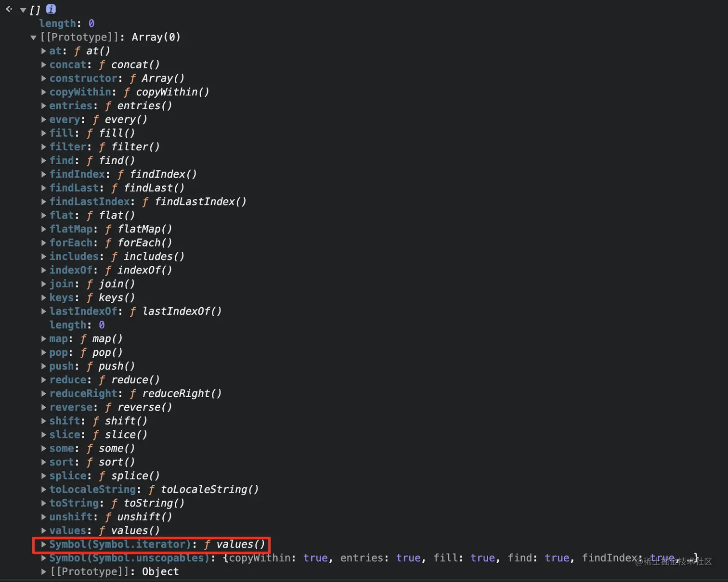Screen dimensions: 728x582
Task: Expand the findLastIndex function entry
Action: [x=44, y=202]
